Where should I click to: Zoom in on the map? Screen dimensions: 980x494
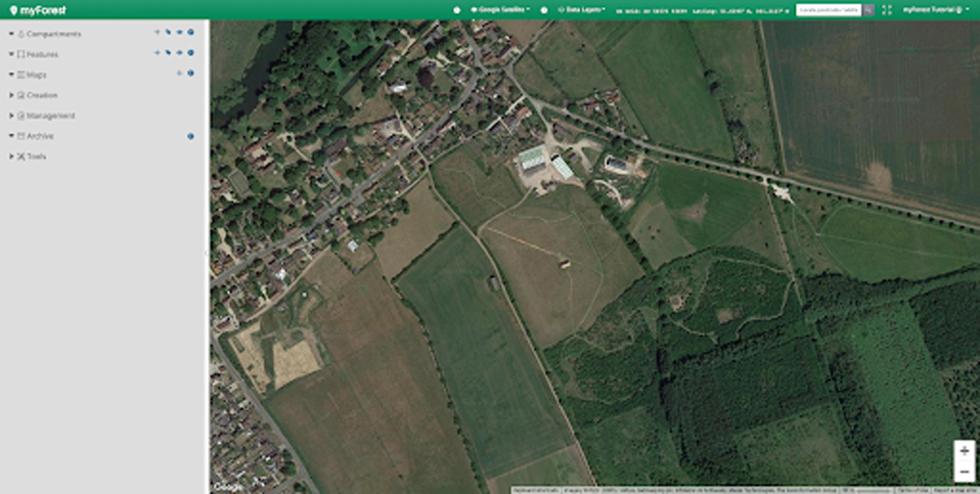pos(964,451)
